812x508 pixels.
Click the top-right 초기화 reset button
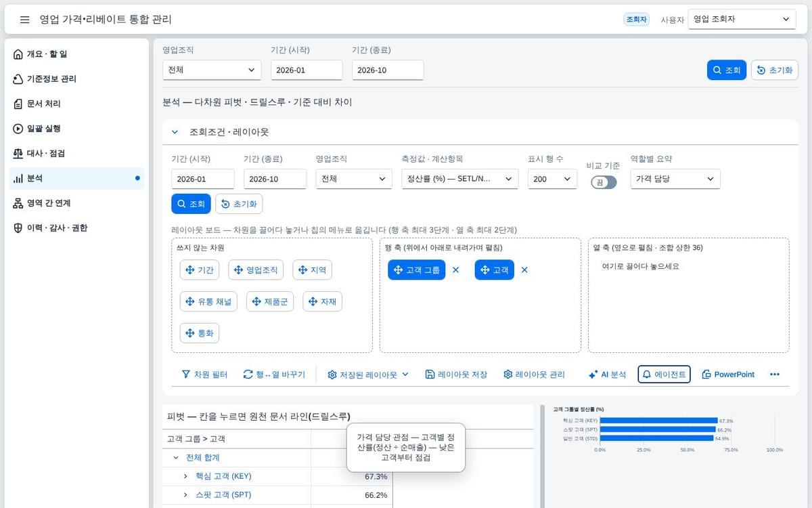pyautogui.click(x=775, y=70)
